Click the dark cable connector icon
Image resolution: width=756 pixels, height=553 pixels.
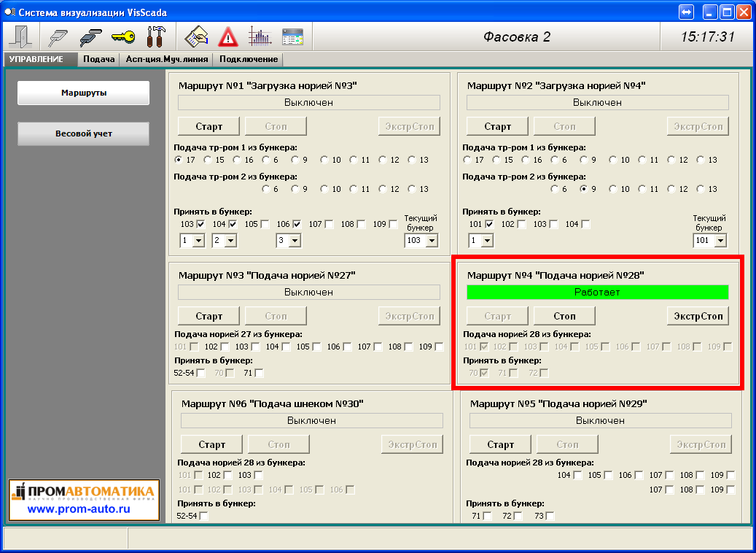point(90,36)
